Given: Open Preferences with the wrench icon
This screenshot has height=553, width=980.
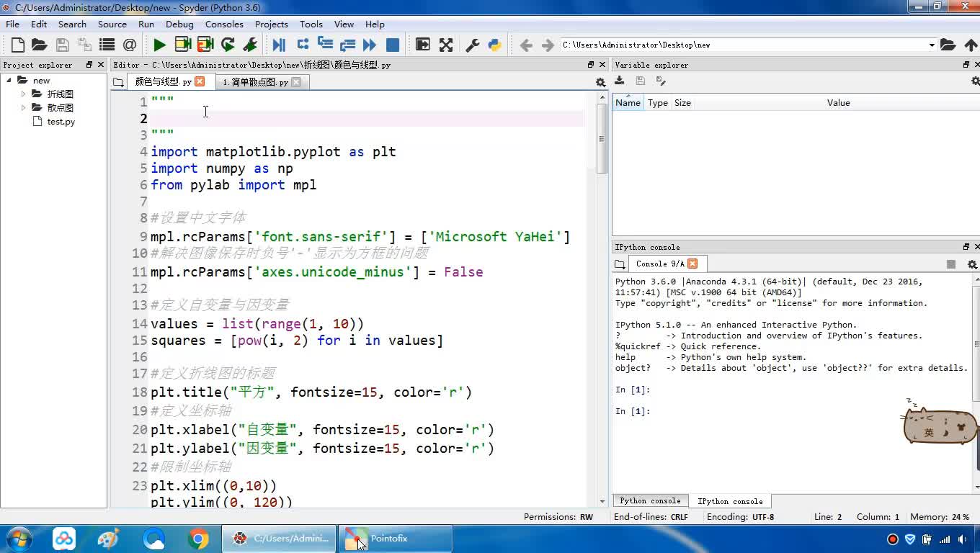Looking at the screenshot, I should pyautogui.click(x=473, y=45).
